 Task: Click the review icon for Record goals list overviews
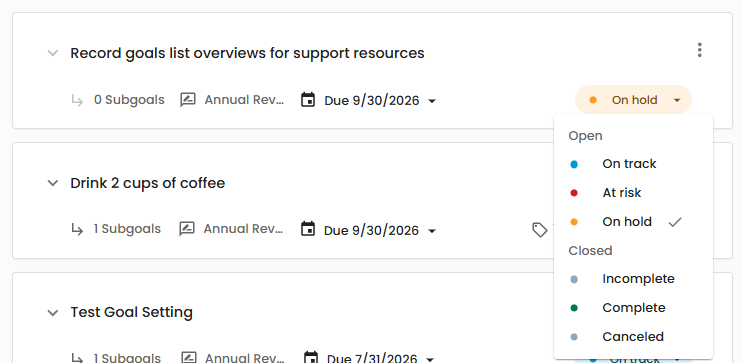coord(188,100)
